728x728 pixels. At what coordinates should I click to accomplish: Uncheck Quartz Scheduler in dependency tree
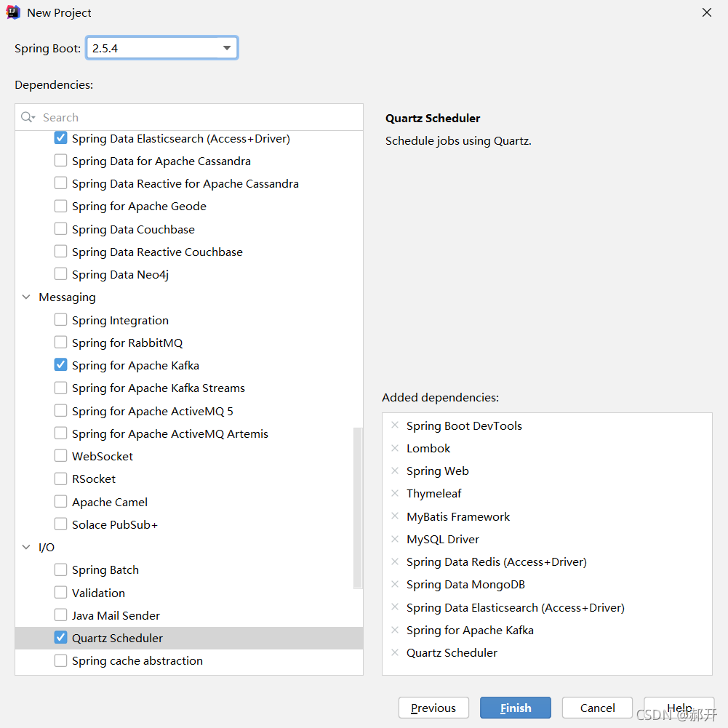[60, 638]
